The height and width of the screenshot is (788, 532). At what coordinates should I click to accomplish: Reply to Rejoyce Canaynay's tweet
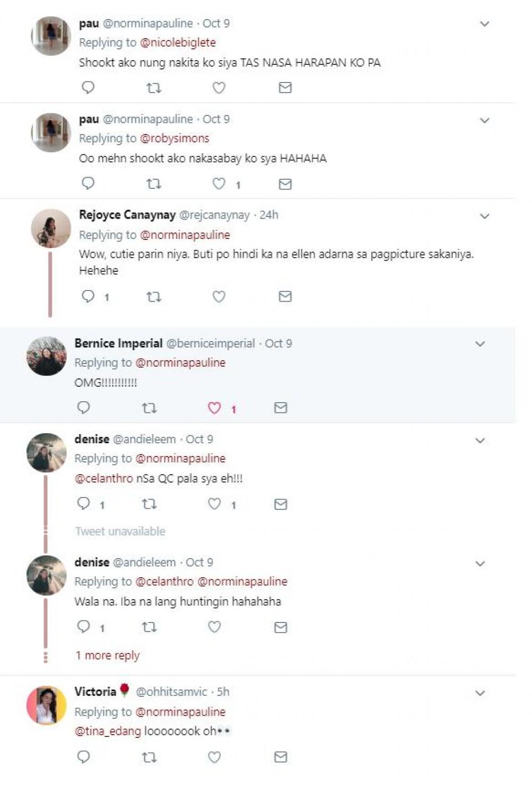pyautogui.click(x=88, y=296)
